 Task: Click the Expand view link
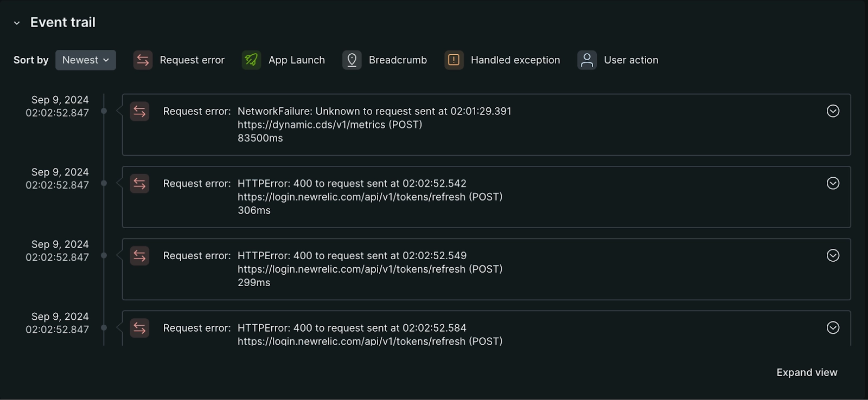[x=807, y=372]
